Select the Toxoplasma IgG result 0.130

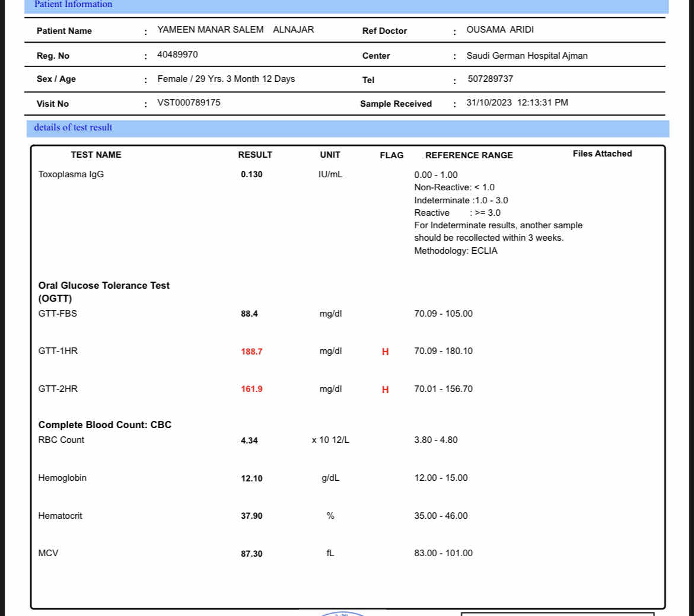[x=252, y=175]
